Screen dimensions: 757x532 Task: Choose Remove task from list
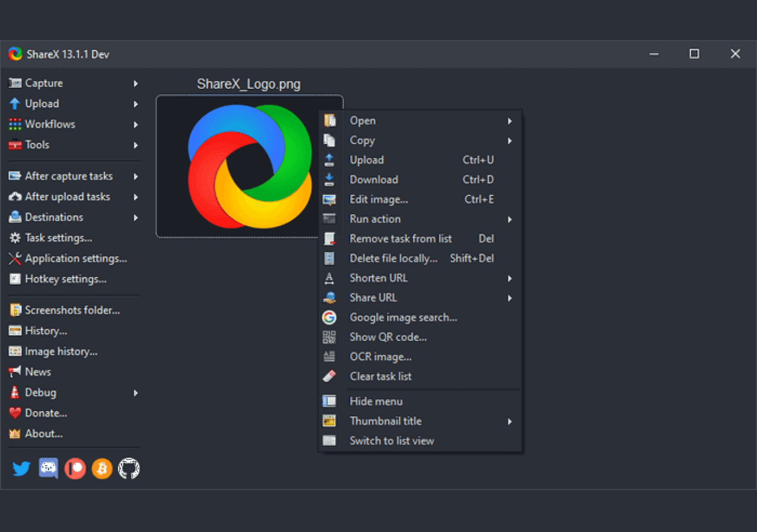(x=420, y=239)
